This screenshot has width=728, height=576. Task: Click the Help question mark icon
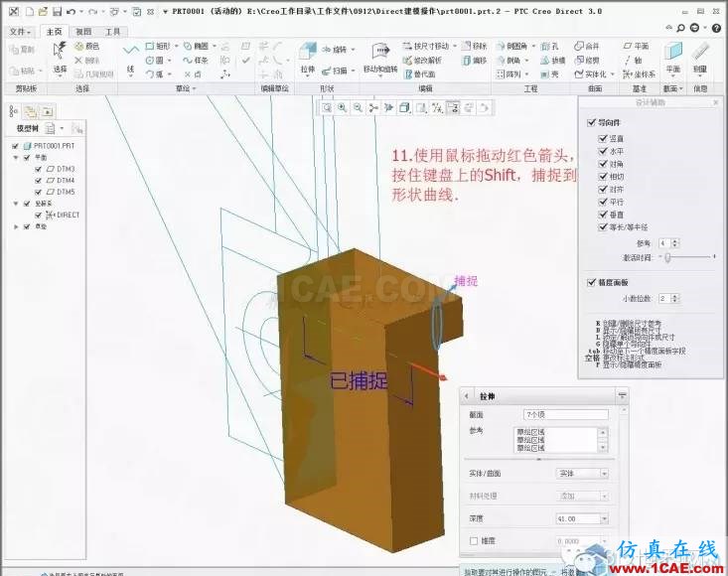coord(716,28)
